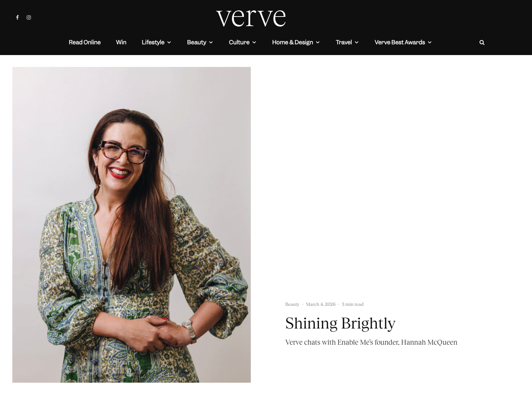The image size is (532, 397).
Task: Click the Beauty category tag above headline
Action: (x=292, y=304)
